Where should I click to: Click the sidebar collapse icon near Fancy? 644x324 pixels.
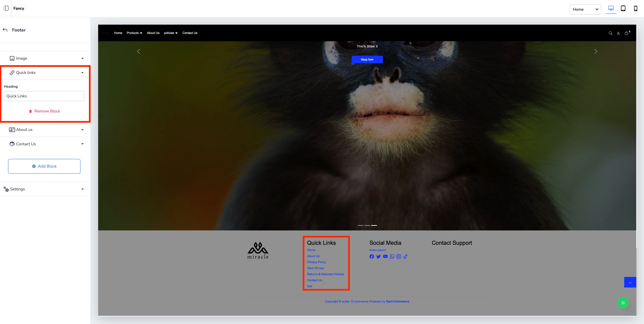(x=6, y=8)
